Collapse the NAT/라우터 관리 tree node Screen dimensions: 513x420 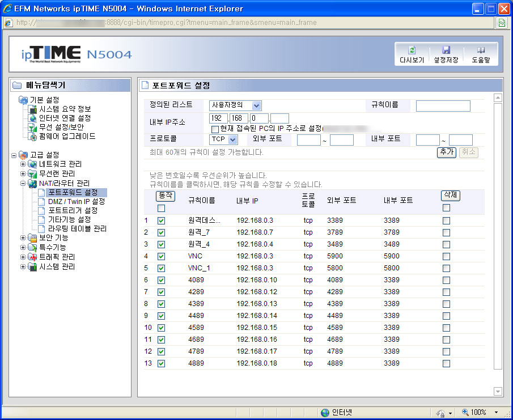coord(23,184)
